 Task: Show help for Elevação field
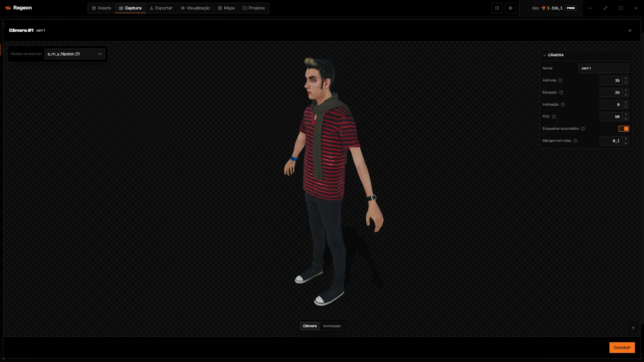pyautogui.click(x=561, y=93)
